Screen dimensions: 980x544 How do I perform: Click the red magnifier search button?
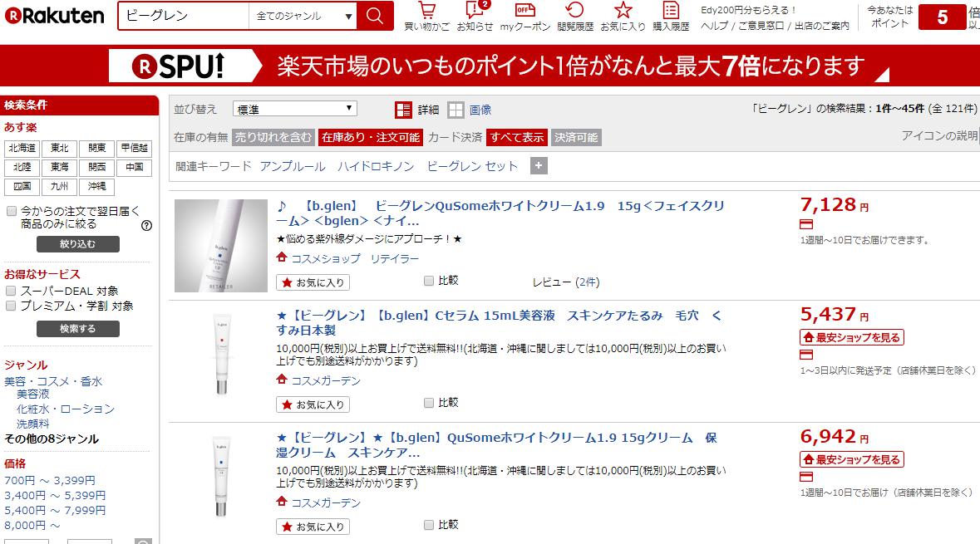pos(374,16)
